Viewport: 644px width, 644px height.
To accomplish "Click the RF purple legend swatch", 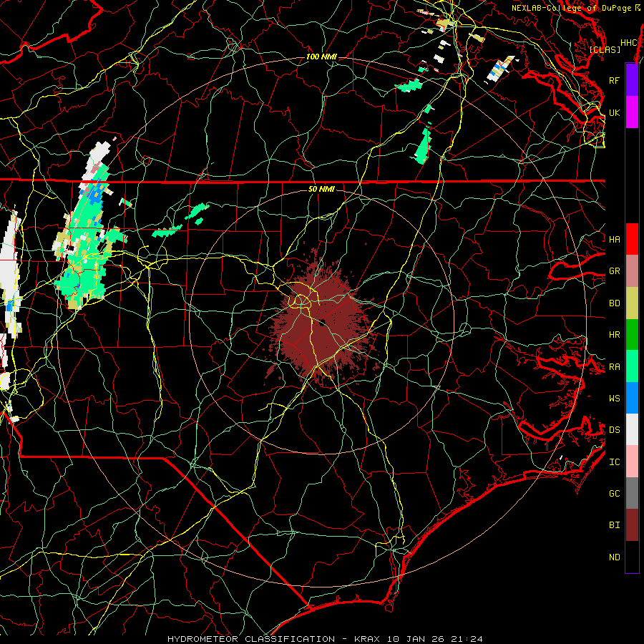I will pos(632,80).
